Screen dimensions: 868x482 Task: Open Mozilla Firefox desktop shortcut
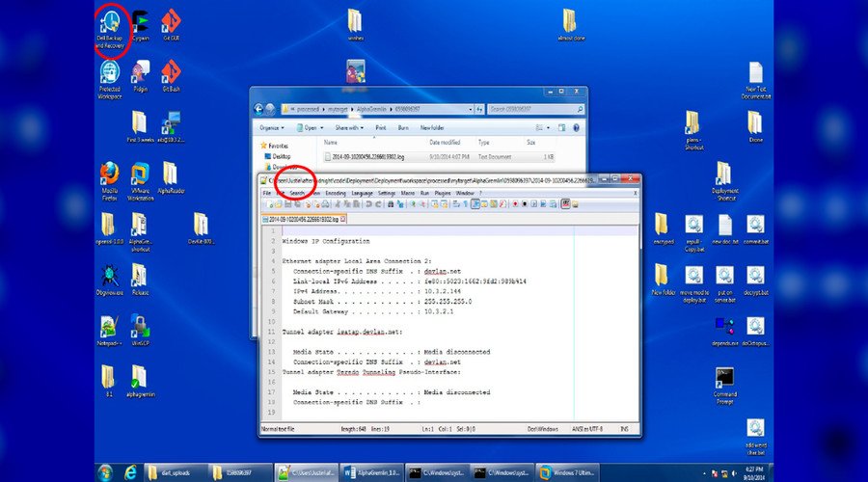(109, 175)
